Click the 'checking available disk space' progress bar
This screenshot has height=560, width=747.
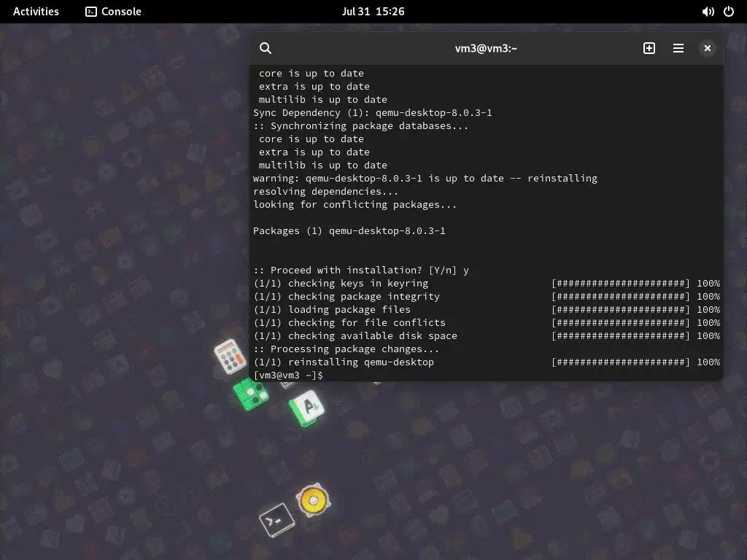pos(620,335)
